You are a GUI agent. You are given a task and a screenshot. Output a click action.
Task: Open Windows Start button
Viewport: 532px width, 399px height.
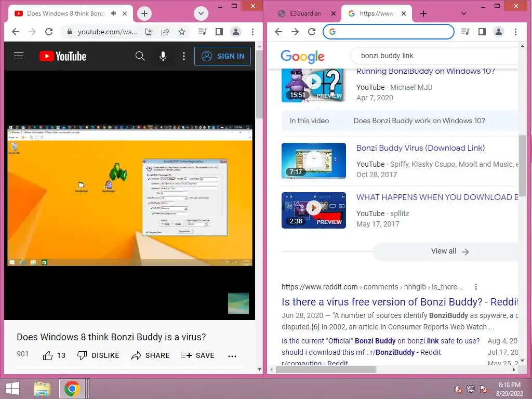(x=12, y=389)
